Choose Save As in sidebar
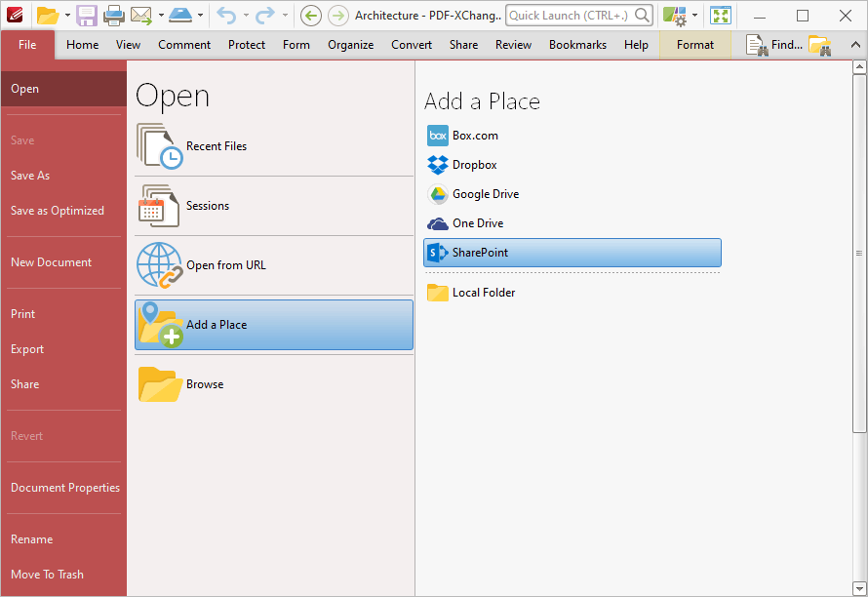This screenshot has width=868, height=597. [x=63, y=176]
